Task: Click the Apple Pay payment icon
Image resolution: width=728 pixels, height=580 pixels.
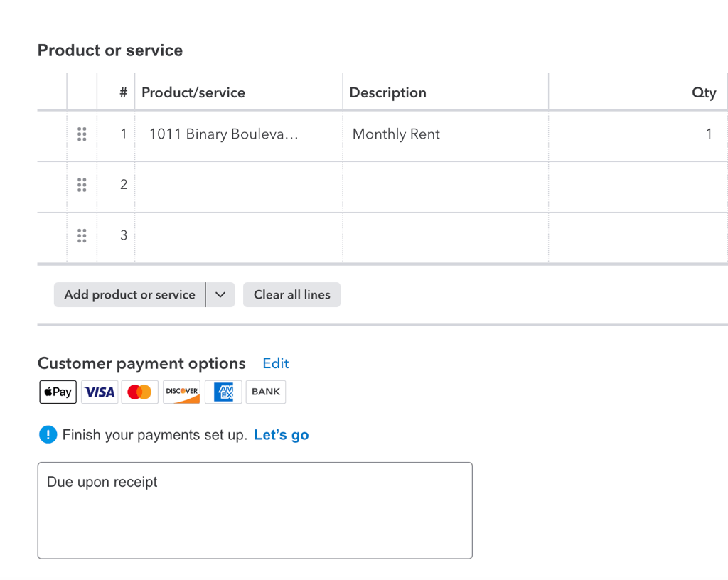Action: pos(58,392)
